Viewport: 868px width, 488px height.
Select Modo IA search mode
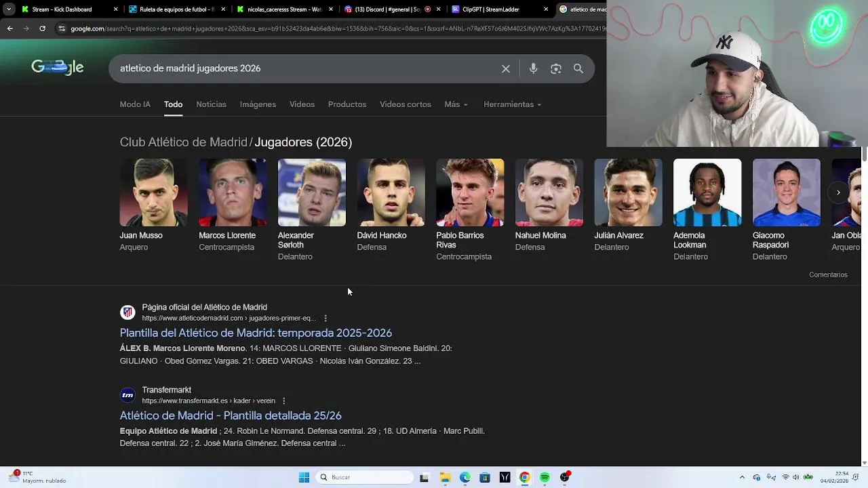[x=135, y=104]
